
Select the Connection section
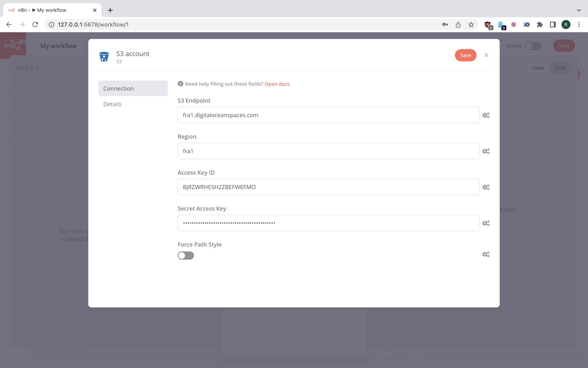coord(133,88)
